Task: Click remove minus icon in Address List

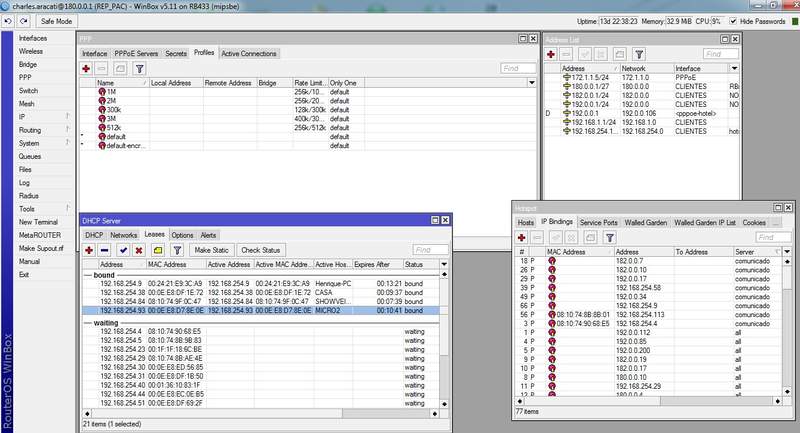Action: pos(566,54)
